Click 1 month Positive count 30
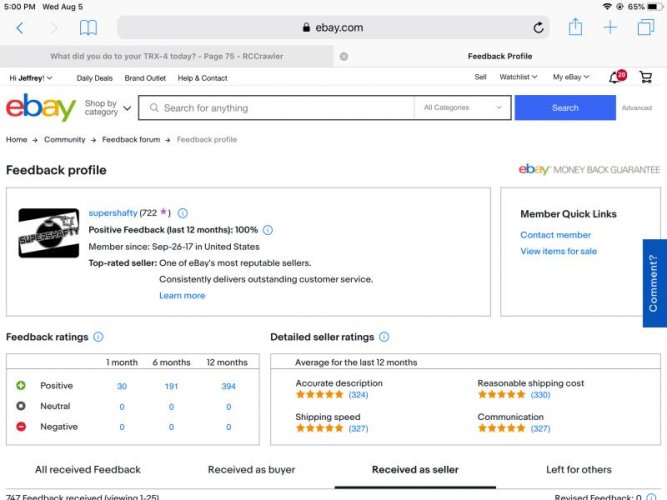Viewport: 667px width, 500px height. [x=122, y=386]
